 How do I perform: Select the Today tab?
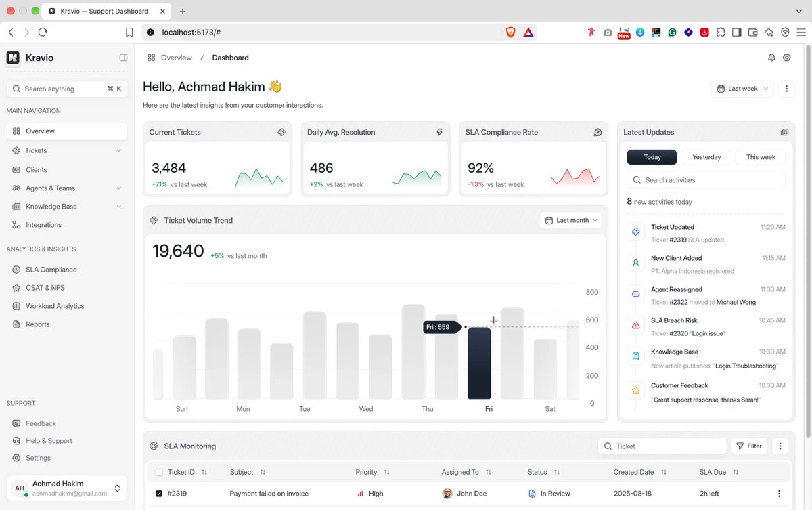point(652,157)
